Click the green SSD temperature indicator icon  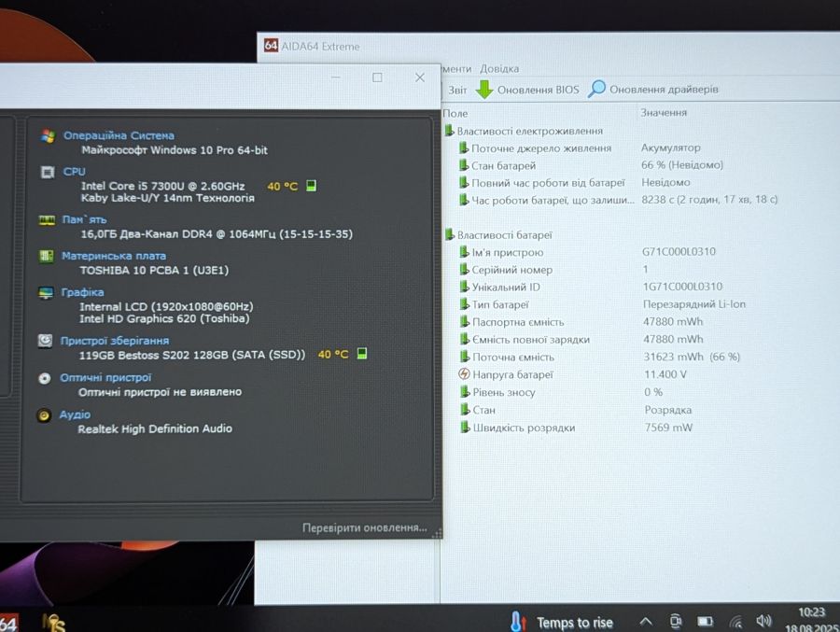[x=361, y=353]
